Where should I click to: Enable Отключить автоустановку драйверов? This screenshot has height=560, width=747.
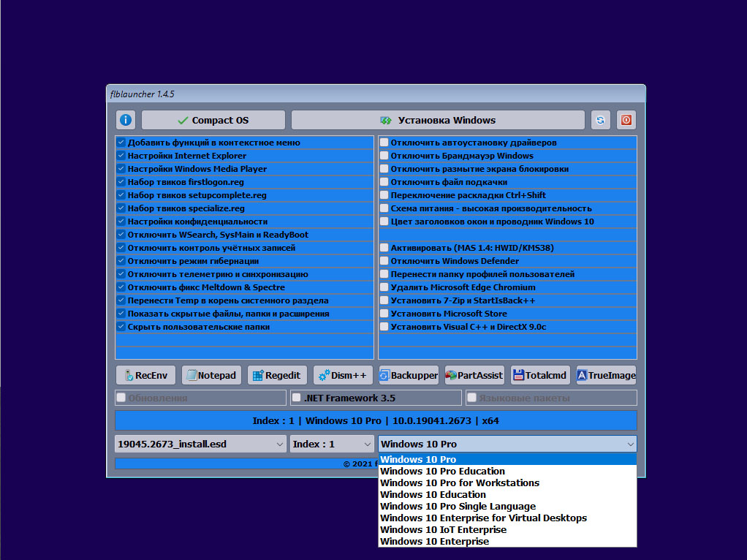384,142
